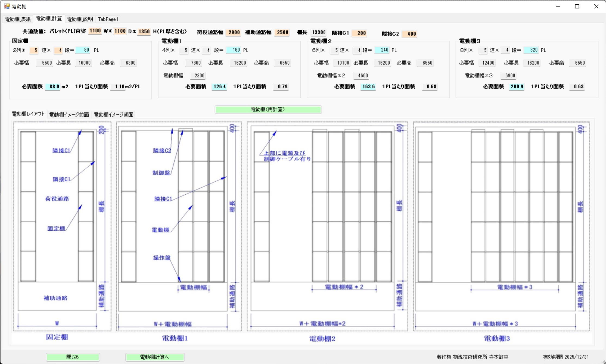Select the 棚長 field showing 13300
Image resolution: width=606 pixels, height=364 pixels.
[318, 32]
